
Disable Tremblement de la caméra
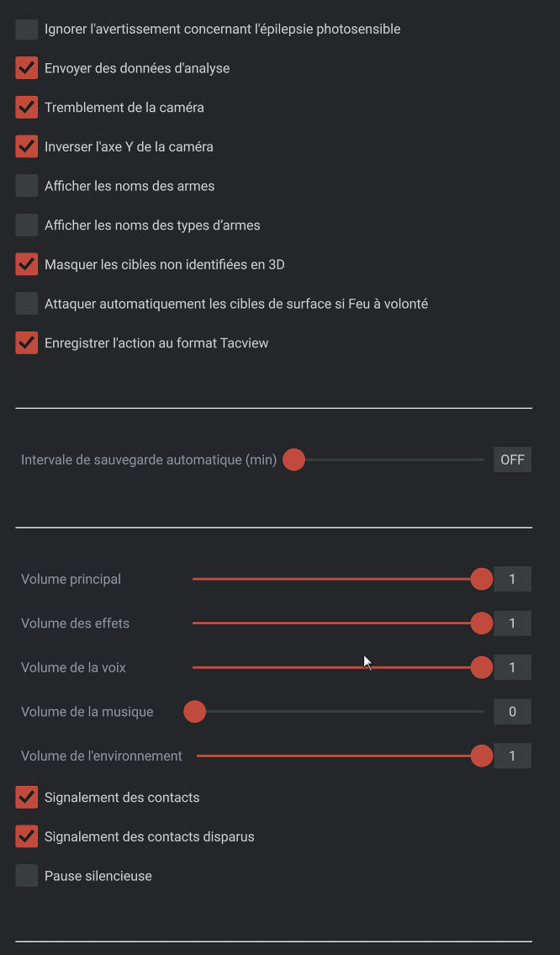(x=27, y=108)
